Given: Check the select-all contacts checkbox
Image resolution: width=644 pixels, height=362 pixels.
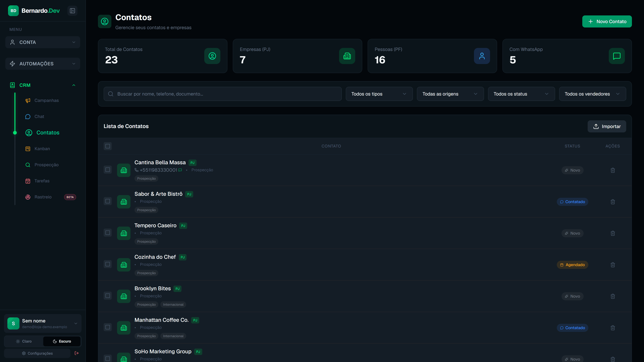Looking at the screenshot, I should (x=108, y=146).
